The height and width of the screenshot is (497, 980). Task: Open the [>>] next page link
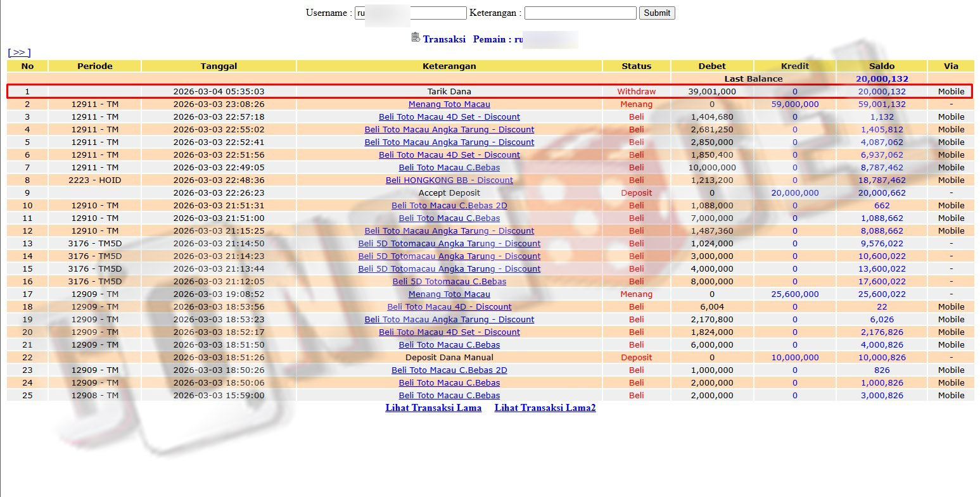pyautogui.click(x=19, y=53)
